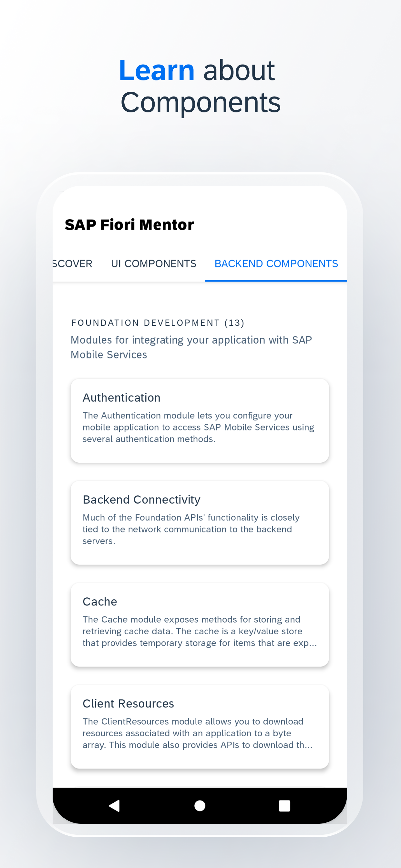Click the Foundation Development (13) header
The image size is (401, 868).
[x=158, y=323]
